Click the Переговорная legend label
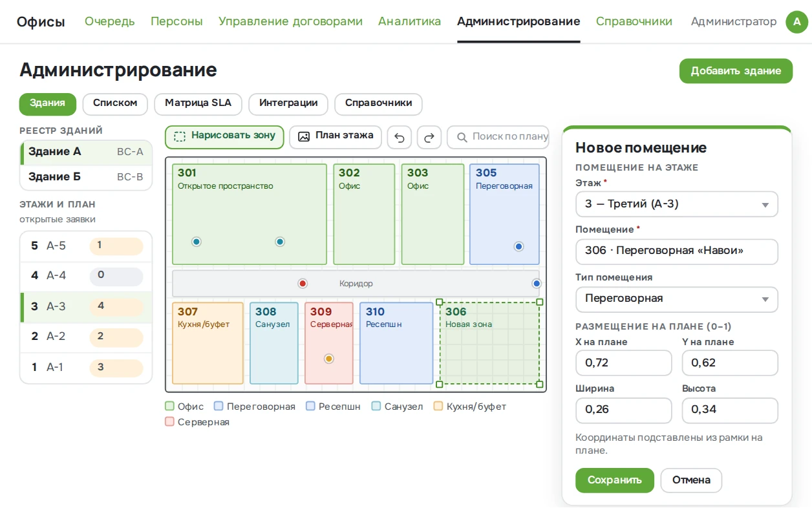 (x=261, y=407)
